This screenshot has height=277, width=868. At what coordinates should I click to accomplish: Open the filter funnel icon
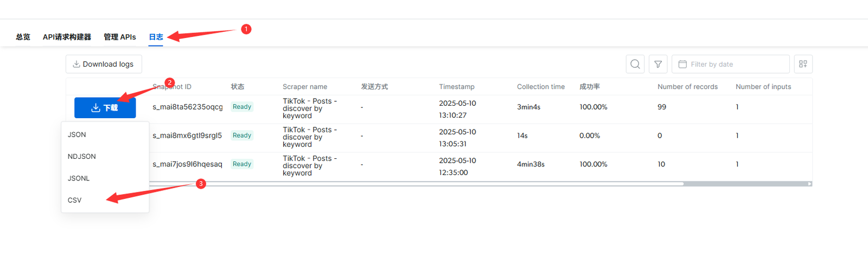pos(658,64)
